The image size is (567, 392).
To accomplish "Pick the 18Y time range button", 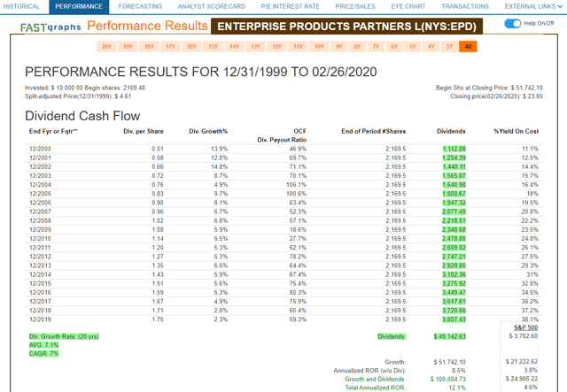I will click(x=150, y=47).
